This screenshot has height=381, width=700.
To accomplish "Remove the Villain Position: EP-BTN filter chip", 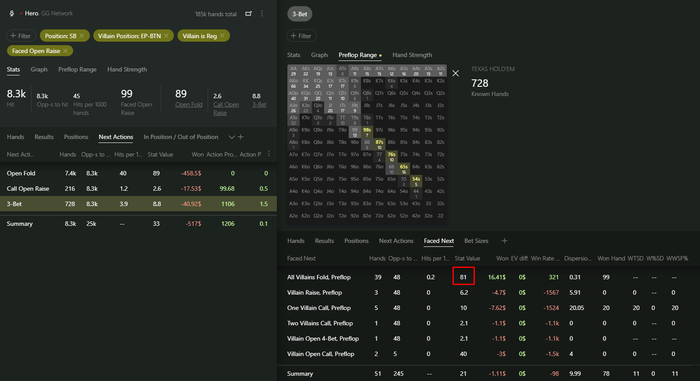I will pyautogui.click(x=167, y=36).
